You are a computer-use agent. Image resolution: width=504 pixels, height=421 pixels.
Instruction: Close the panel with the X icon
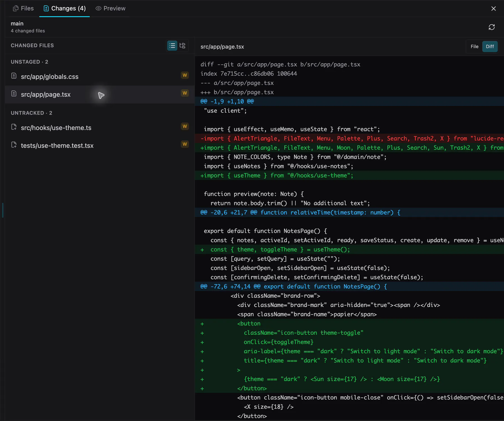[x=493, y=9]
